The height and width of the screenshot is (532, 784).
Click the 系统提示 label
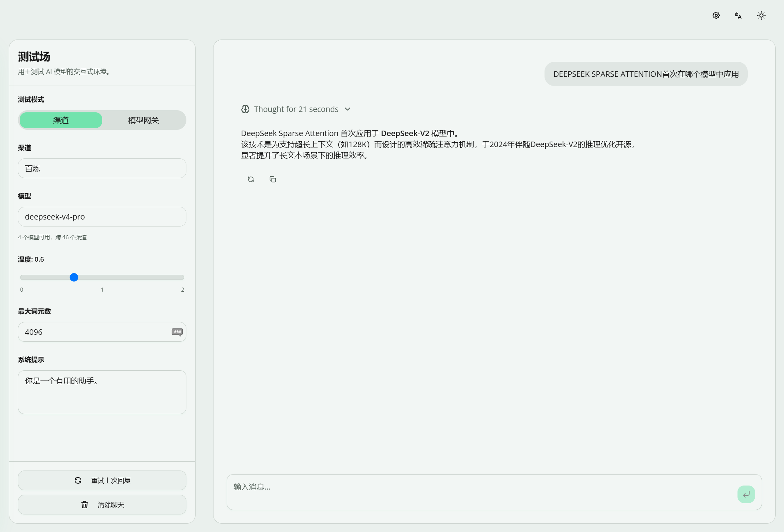(x=31, y=360)
